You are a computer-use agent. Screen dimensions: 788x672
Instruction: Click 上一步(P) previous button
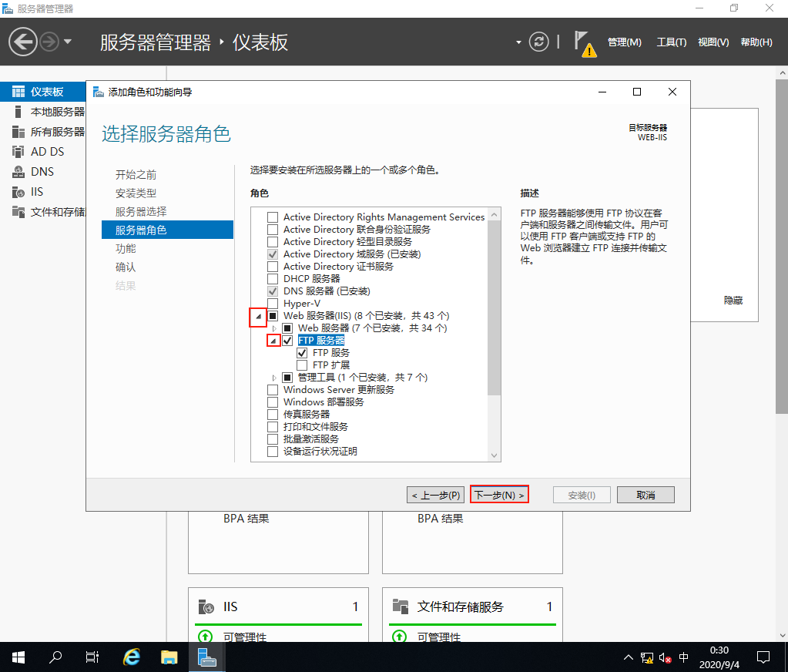pos(436,495)
